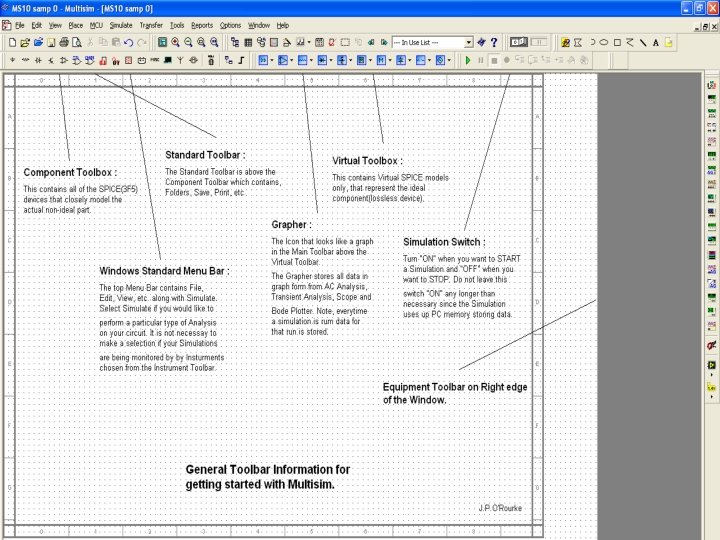Add Multimeter from the instruments toolbar
This screenshot has height=540, width=720.
711,85
